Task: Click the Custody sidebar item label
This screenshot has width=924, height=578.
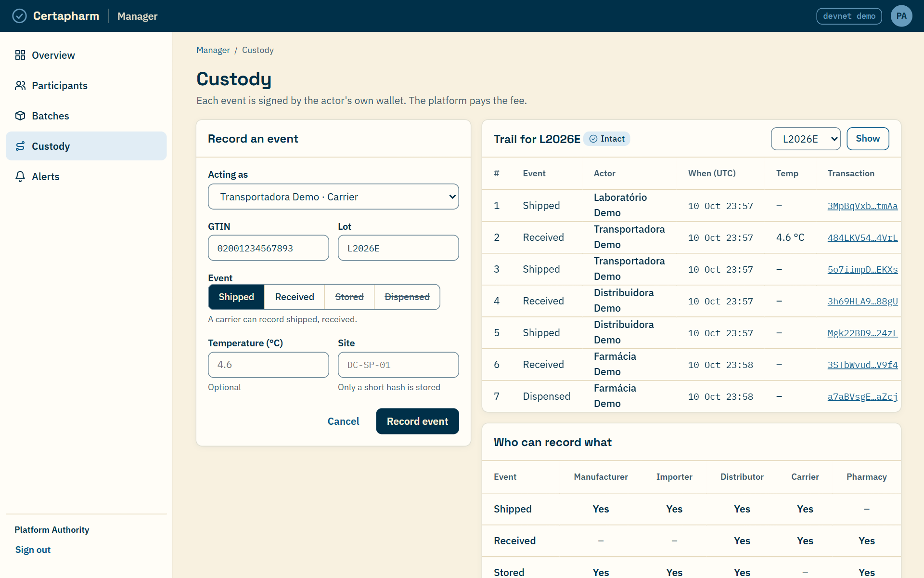Action: pos(51,146)
